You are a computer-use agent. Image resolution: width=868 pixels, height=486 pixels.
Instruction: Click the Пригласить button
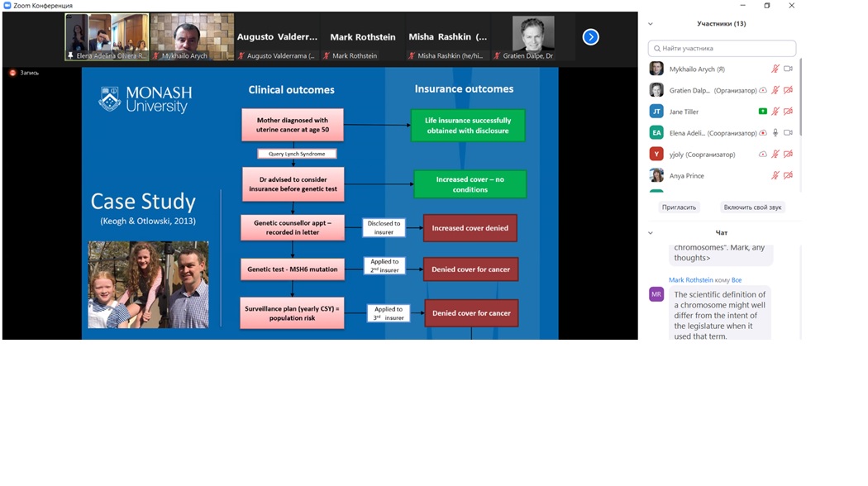point(679,207)
